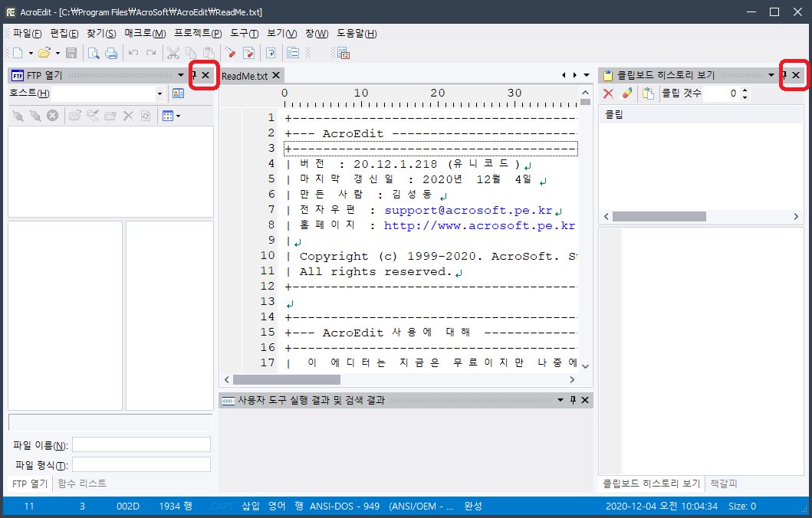This screenshot has height=518, width=812.
Task: Open the 호스트(H) combo box
Action: (159, 93)
